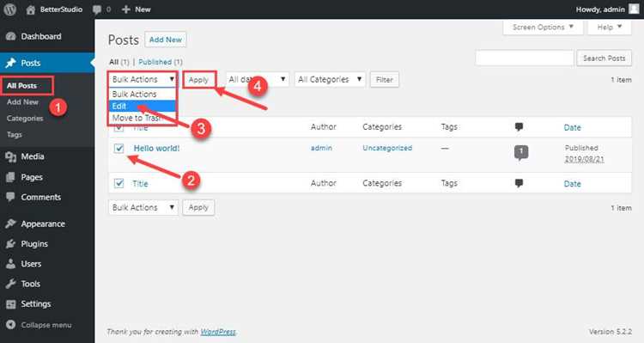Click the Dashboard gauge icon

tap(10, 36)
